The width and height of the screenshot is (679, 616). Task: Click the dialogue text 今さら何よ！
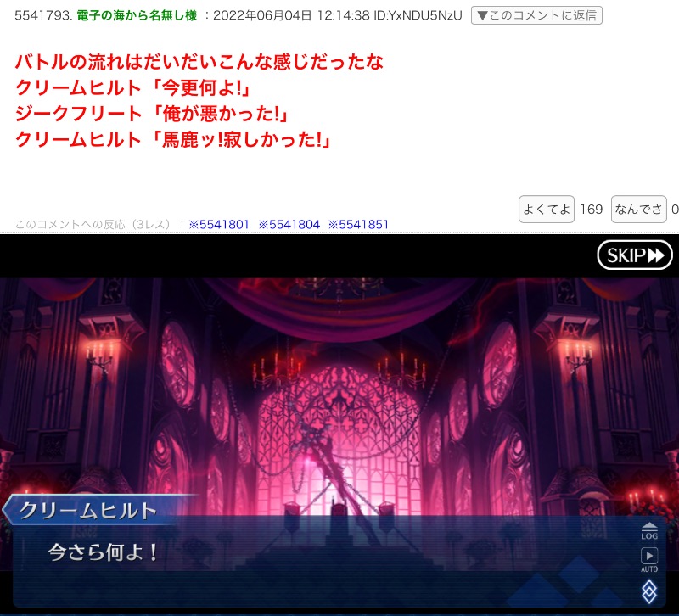click(x=102, y=552)
